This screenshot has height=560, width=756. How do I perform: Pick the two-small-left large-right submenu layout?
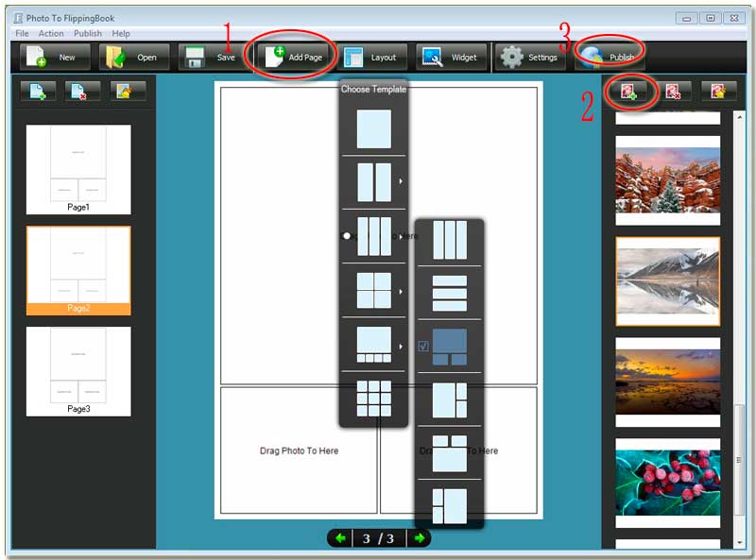coord(450,506)
